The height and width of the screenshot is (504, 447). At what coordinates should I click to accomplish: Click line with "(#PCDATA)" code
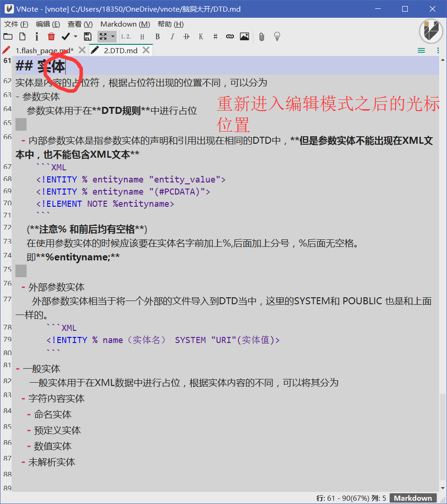coord(123,192)
